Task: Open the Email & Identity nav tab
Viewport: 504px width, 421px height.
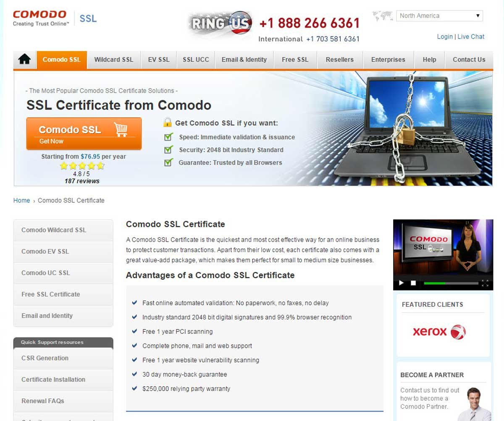Action: pyautogui.click(x=244, y=60)
